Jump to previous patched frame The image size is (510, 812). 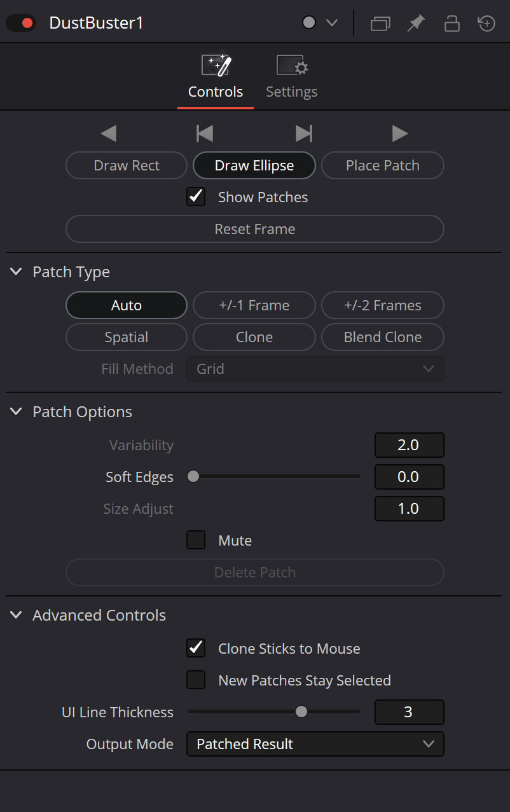coord(204,134)
